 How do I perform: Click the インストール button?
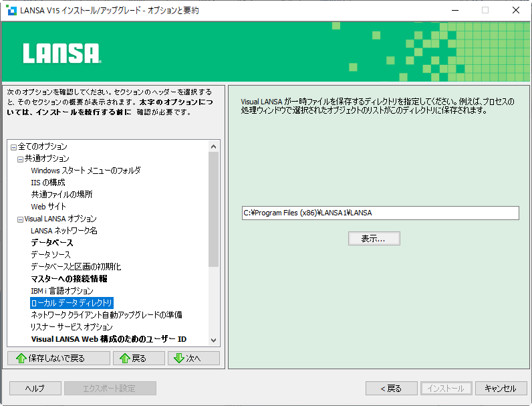click(446, 389)
